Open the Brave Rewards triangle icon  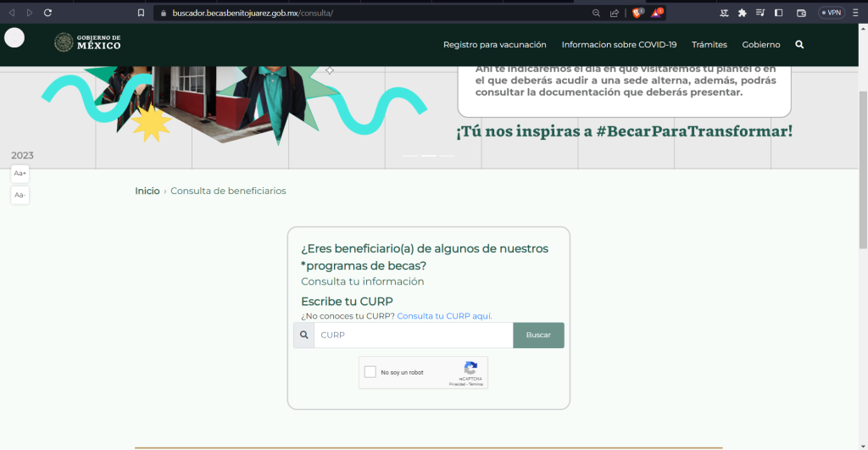(657, 13)
